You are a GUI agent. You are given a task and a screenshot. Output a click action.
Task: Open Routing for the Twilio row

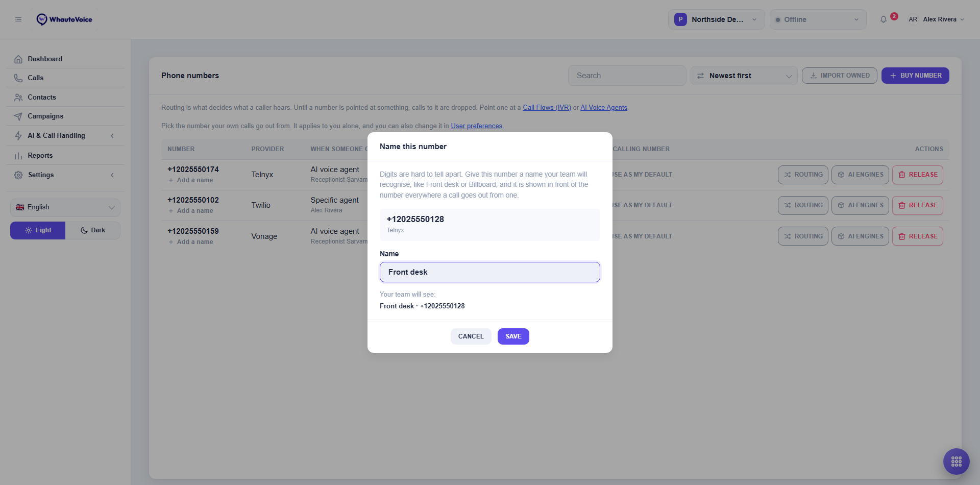[803, 205]
